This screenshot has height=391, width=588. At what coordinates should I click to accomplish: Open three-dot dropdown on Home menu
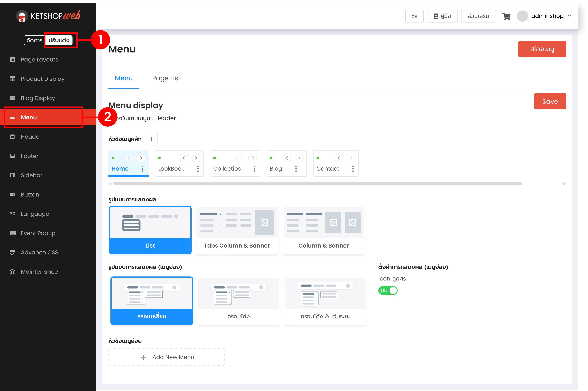pos(143,169)
